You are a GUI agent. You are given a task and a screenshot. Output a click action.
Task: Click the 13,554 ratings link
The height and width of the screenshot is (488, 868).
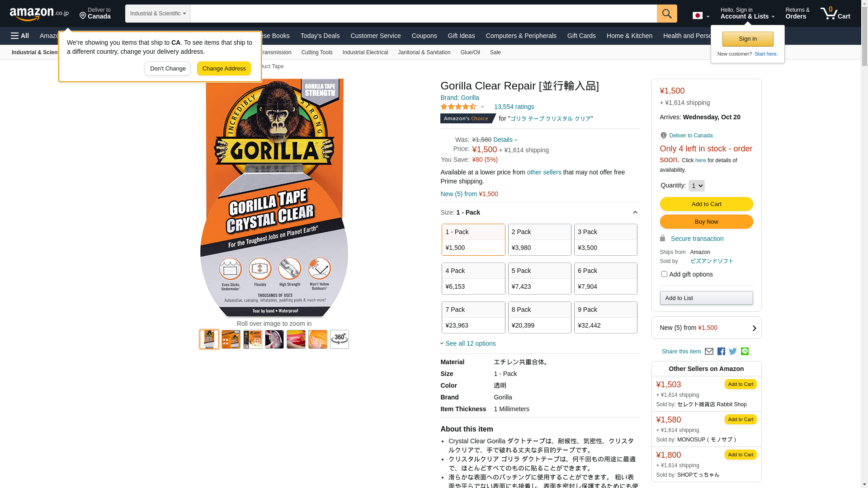pyautogui.click(x=514, y=107)
